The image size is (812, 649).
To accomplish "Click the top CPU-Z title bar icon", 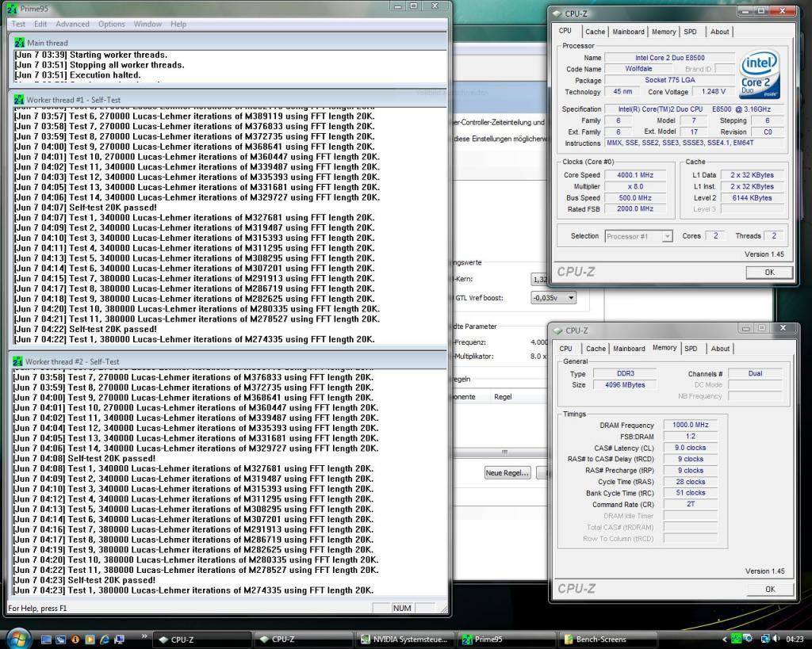I will [557, 14].
